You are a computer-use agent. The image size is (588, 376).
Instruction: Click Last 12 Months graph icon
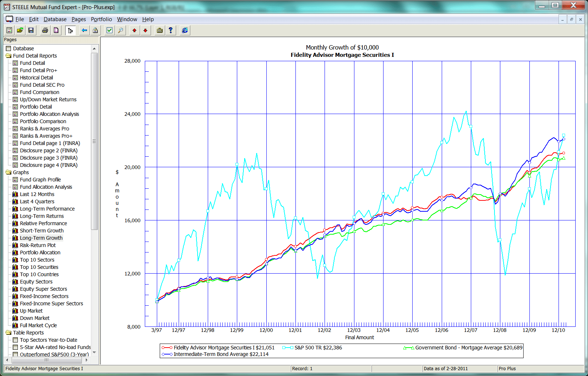click(15, 194)
